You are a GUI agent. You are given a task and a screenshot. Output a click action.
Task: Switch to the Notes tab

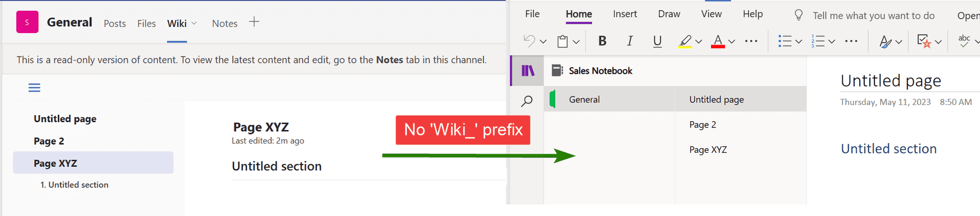click(x=225, y=23)
